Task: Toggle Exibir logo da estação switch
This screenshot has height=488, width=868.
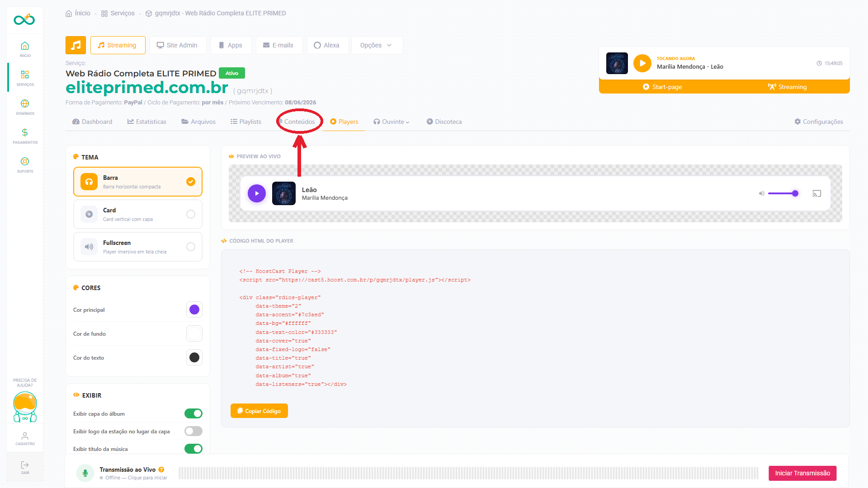Action: (193, 431)
